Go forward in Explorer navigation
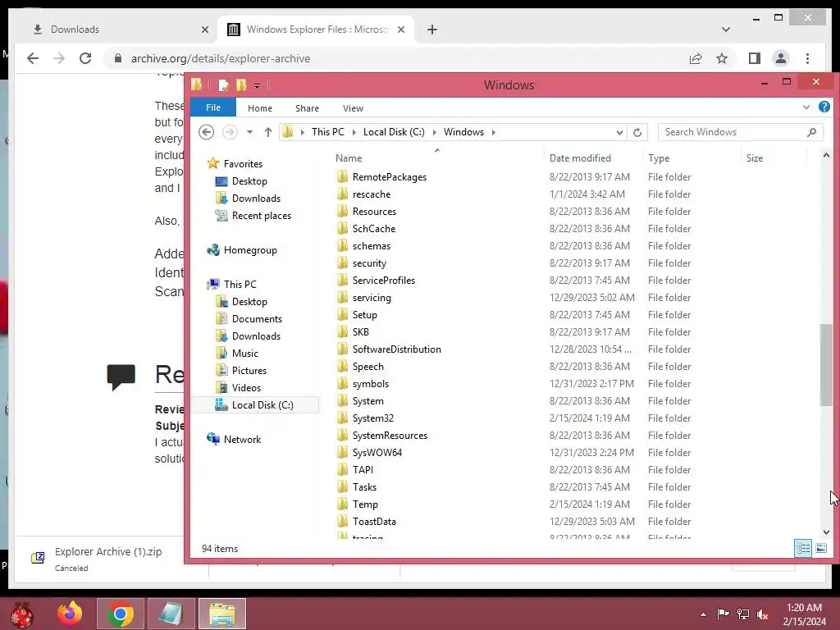 [230, 132]
